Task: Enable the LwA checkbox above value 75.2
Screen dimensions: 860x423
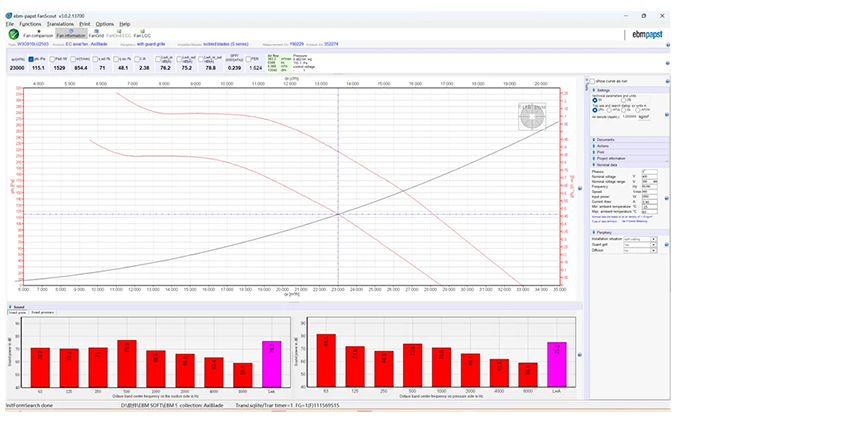Action: tap(179, 59)
